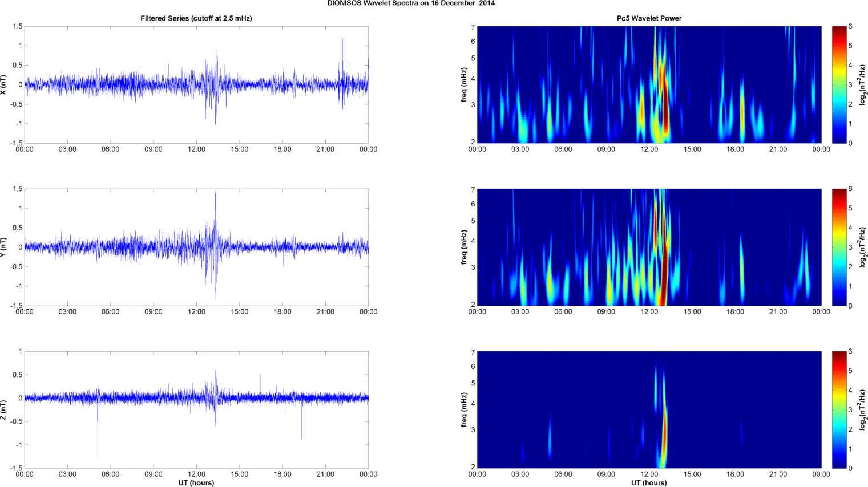The height and width of the screenshot is (487, 868).
Task: Click the log2(nT²/Hz) label of the X-row colorbar
Action: pyautogui.click(x=863, y=84)
